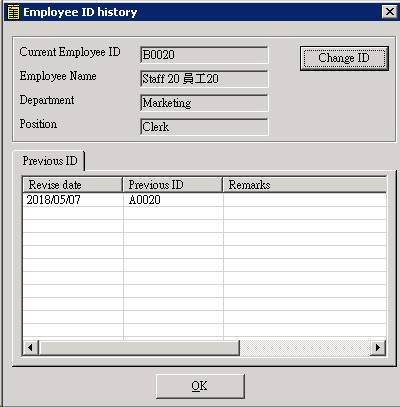
Task: Click the Department field showing Marketing
Action: [204, 103]
